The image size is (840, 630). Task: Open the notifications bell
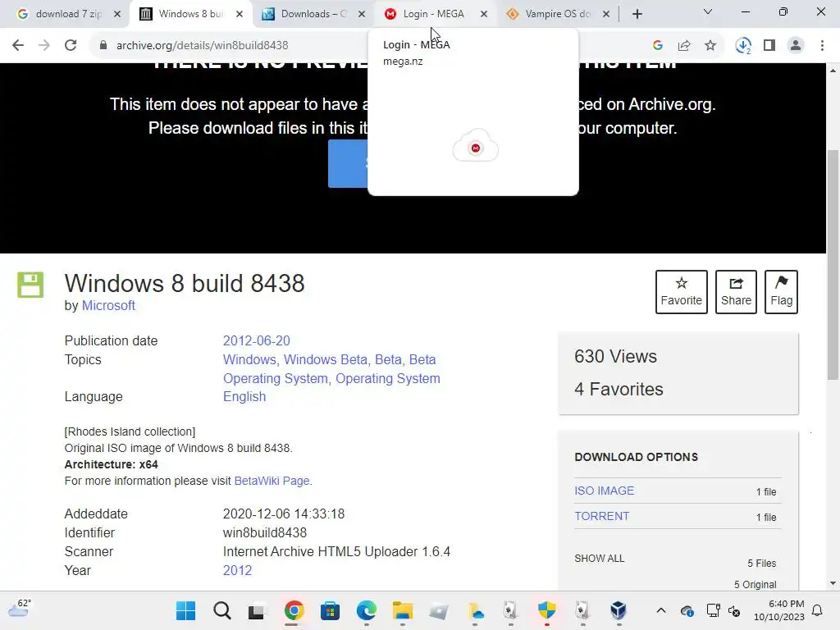[818, 610]
